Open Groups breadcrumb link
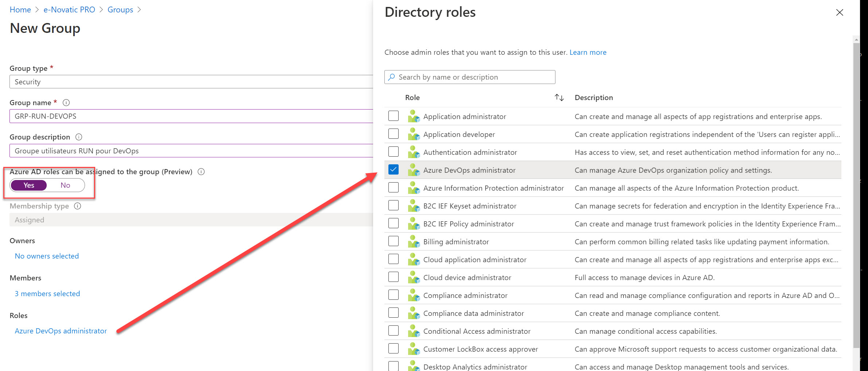 [120, 10]
